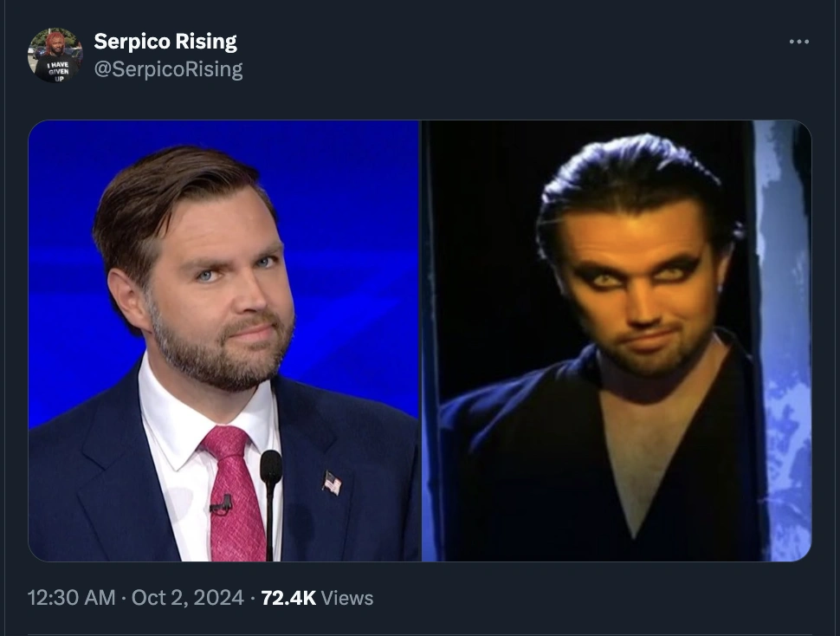This screenshot has height=636, width=840.
Task: Click the American flag lapel pin
Action: click(332, 483)
